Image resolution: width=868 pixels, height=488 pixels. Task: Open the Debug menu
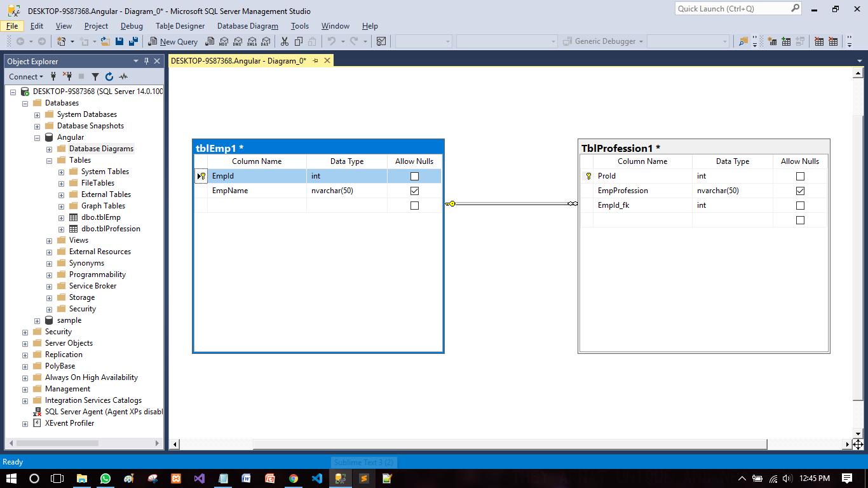(132, 26)
